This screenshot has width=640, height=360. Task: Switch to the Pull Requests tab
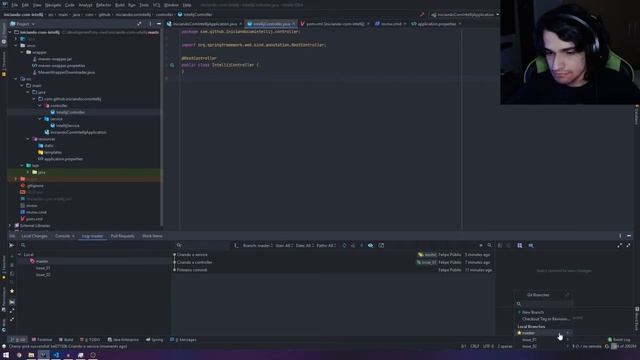[122, 236]
